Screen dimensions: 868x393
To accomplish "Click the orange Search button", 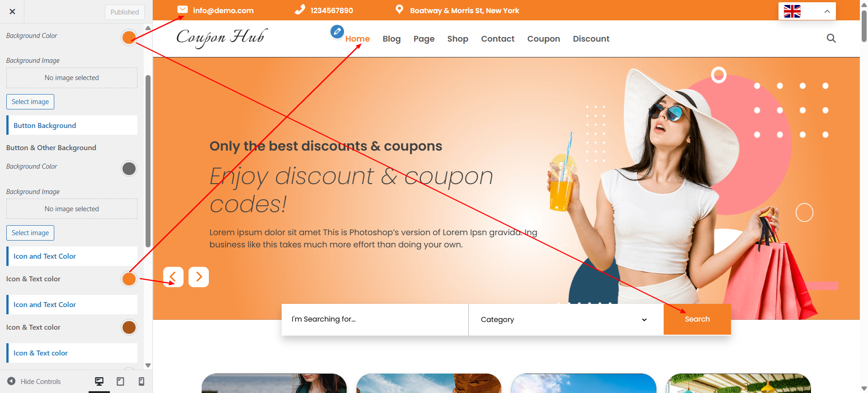I will click(x=697, y=319).
